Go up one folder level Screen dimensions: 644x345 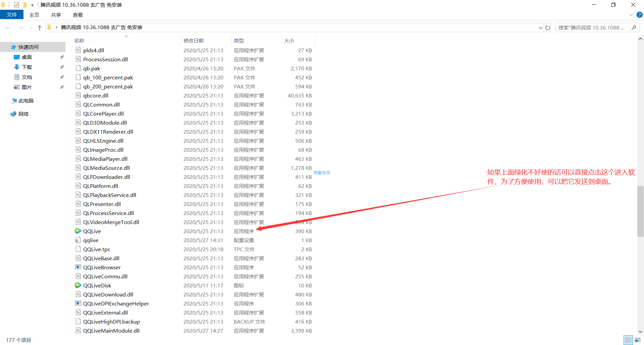(40, 28)
